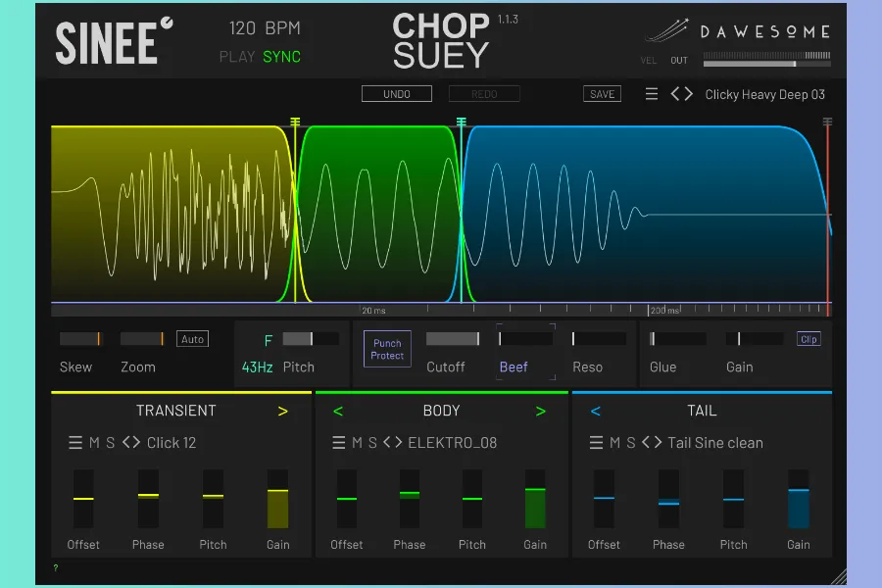The image size is (882, 588).
Task: Solo the Tail layer
Action: coord(631,443)
